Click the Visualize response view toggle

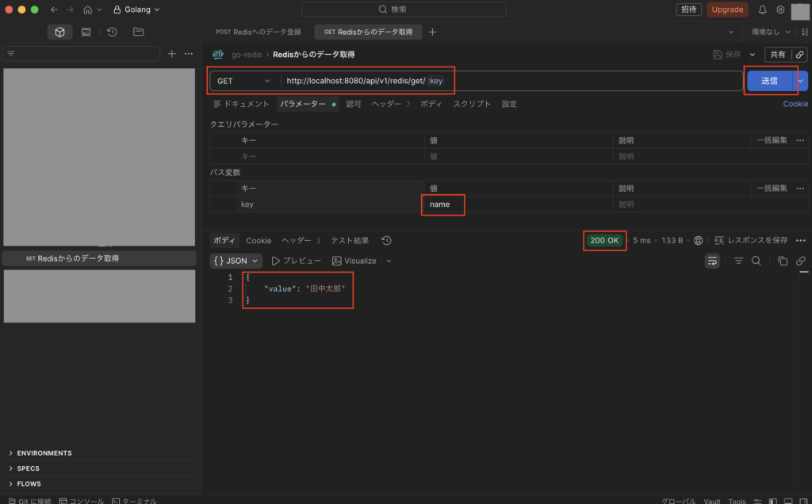pos(354,261)
